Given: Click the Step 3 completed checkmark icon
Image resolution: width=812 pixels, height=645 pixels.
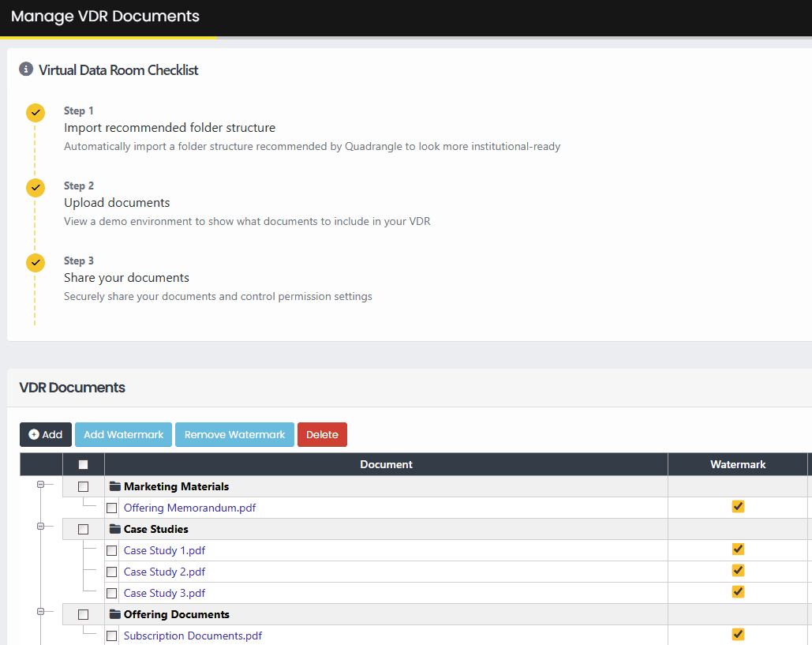Looking at the screenshot, I should click(36, 263).
